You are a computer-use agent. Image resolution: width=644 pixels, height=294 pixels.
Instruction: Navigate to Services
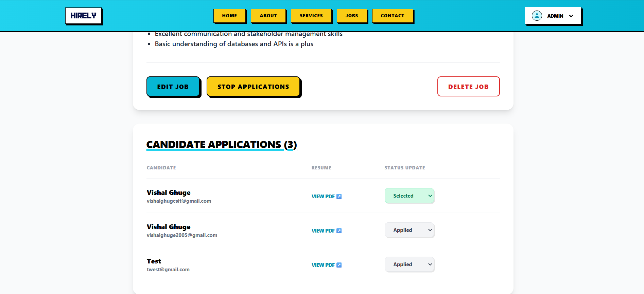point(311,16)
